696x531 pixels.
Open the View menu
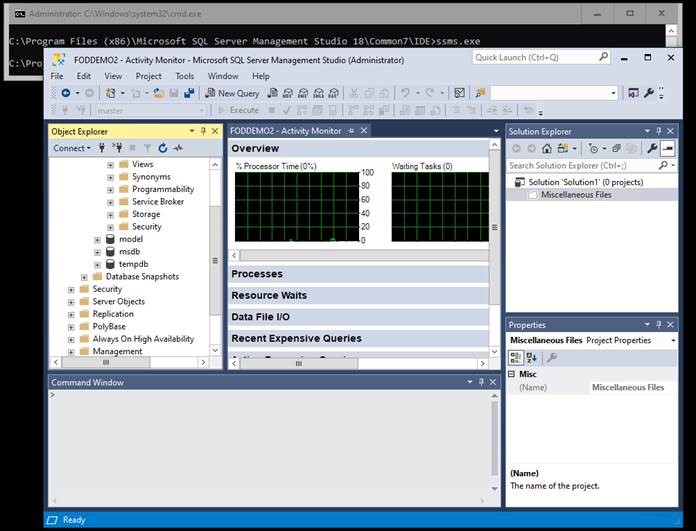113,76
